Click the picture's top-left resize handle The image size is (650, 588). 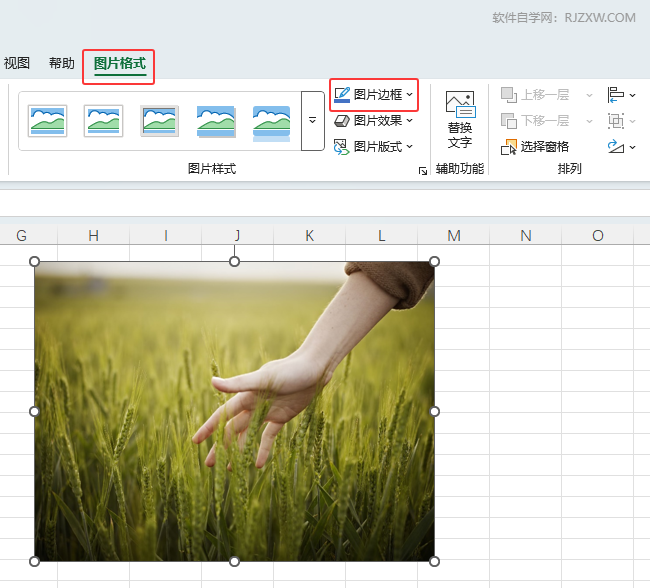34,262
